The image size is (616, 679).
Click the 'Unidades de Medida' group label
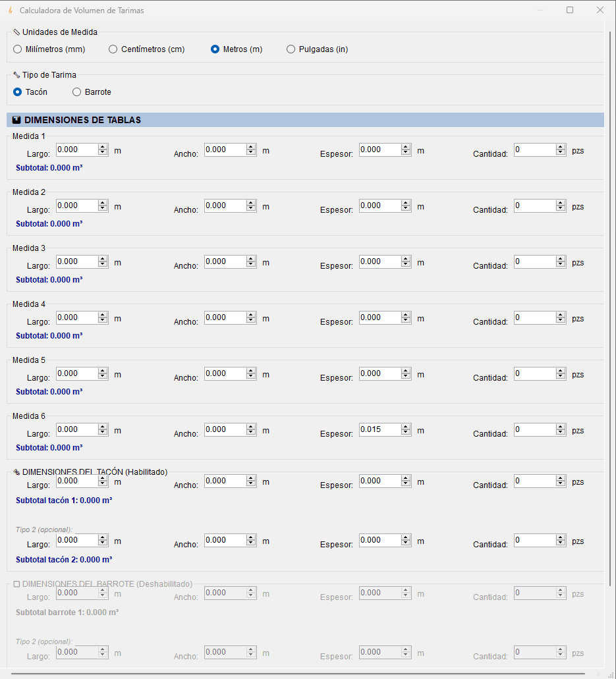pos(60,32)
